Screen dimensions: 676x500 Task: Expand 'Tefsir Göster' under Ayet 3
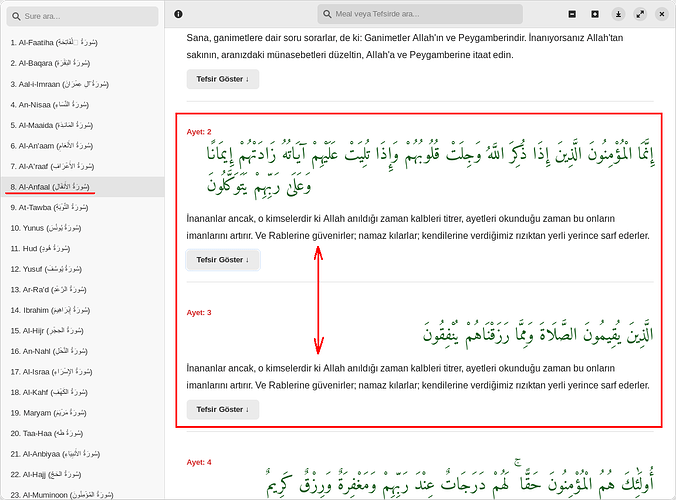(x=223, y=409)
